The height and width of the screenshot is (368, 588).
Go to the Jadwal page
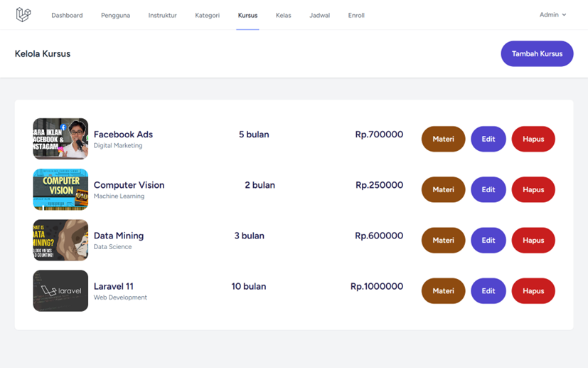click(319, 16)
